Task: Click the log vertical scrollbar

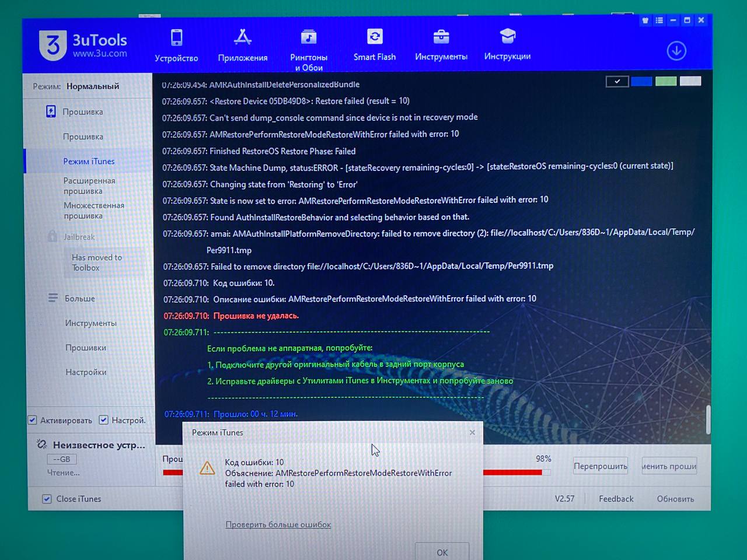Action: tap(708, 419)
